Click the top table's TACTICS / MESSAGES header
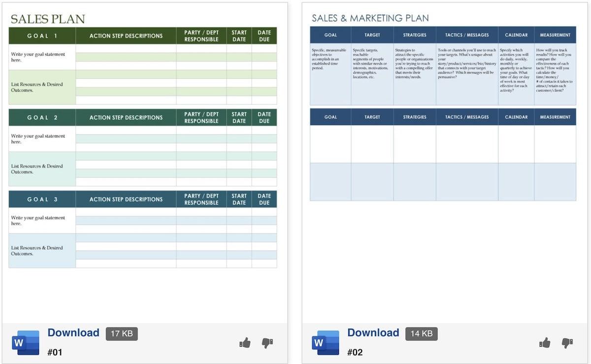Viewport: 591px width, 364px height. pyautogui.click(x=467, y=35)
